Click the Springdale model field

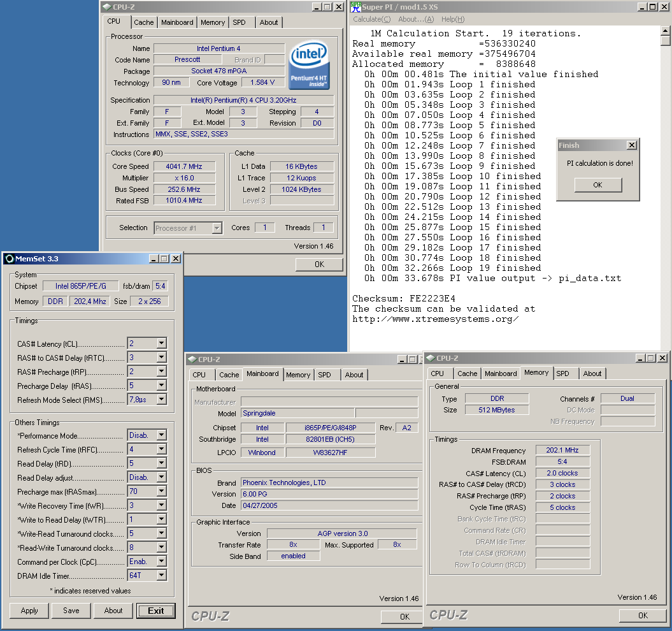(298, 413)
